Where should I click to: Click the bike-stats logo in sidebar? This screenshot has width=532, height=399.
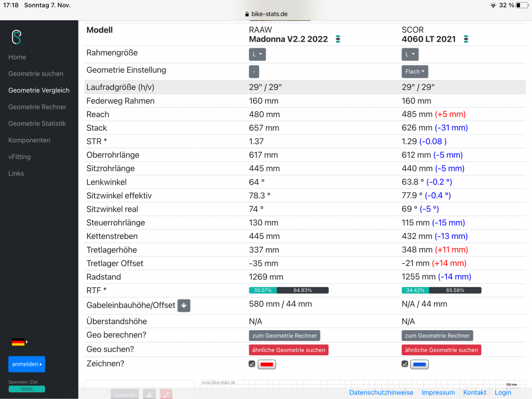tap(17, 37)
